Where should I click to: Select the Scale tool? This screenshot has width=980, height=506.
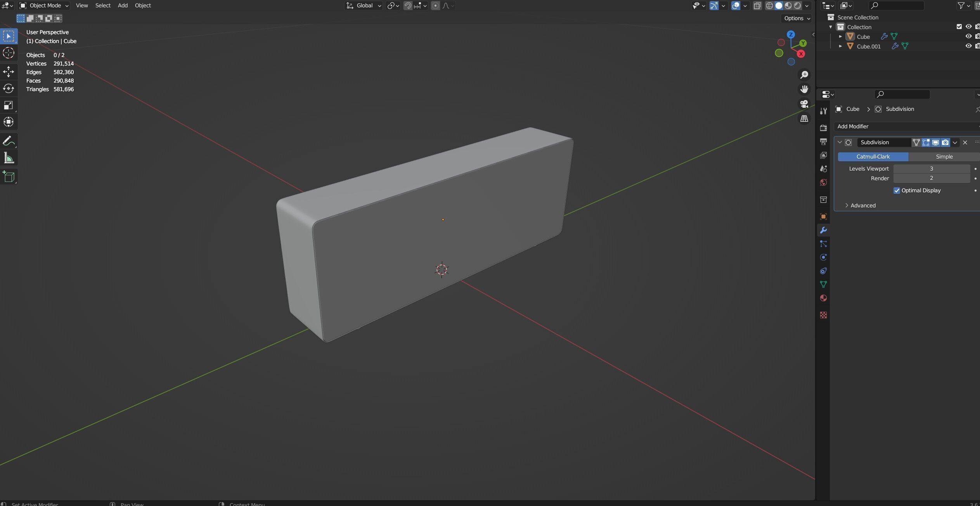point(9,105)
